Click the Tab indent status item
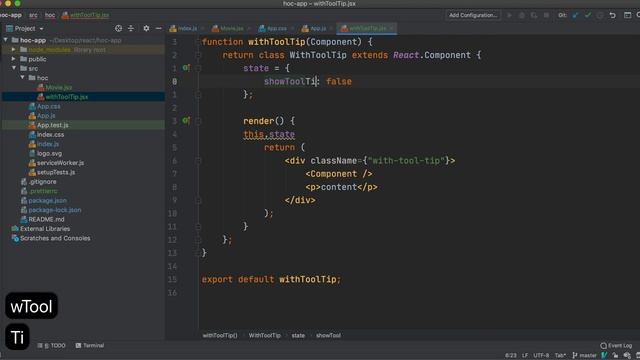This screenshot has height=360, width=640. coord(560,355)
